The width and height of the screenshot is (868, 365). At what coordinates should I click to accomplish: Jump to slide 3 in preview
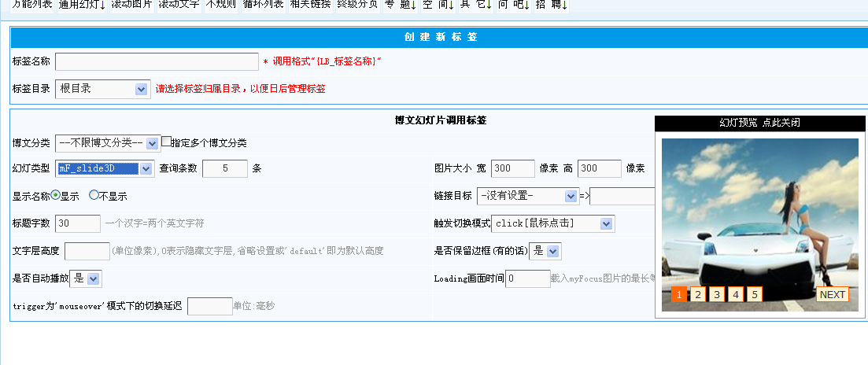click(x=717, y=294)
